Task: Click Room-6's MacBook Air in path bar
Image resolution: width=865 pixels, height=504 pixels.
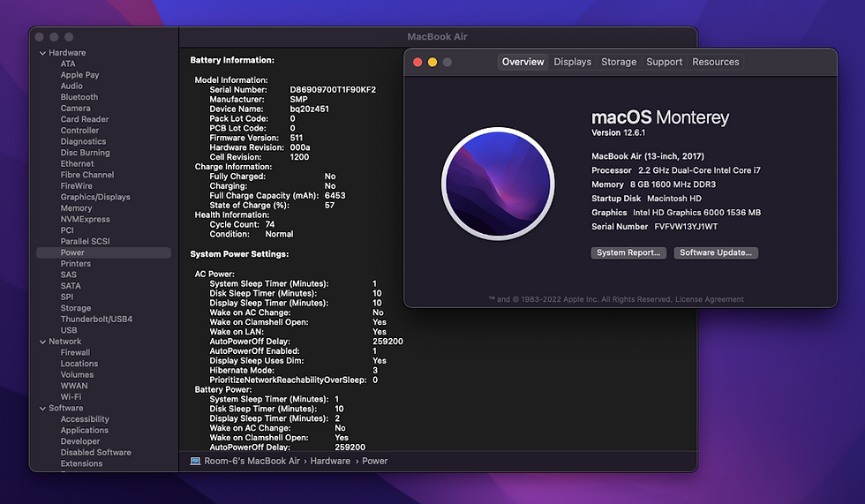Action: point(252,461)
